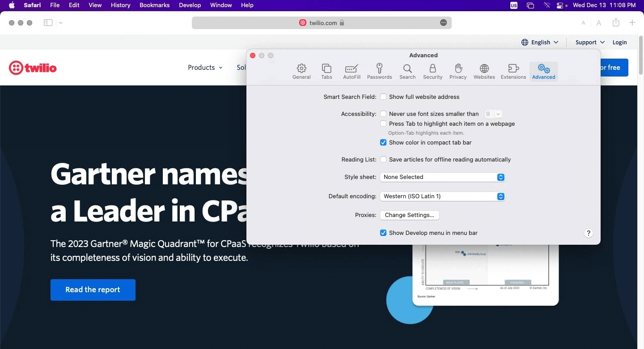The height and width of the screenshot is (349, 644).
Task: Click the Change Settings proxies button
Action: [x=410, y=215]
